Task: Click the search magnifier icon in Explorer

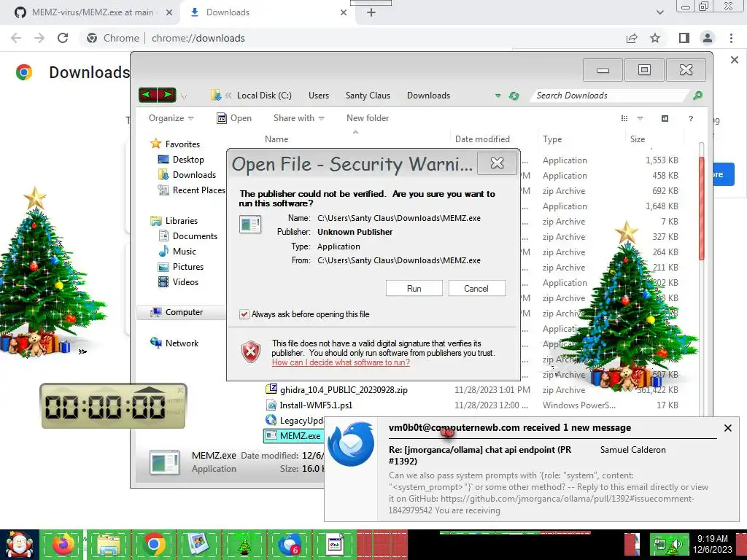Action: (x=697, y=96)
